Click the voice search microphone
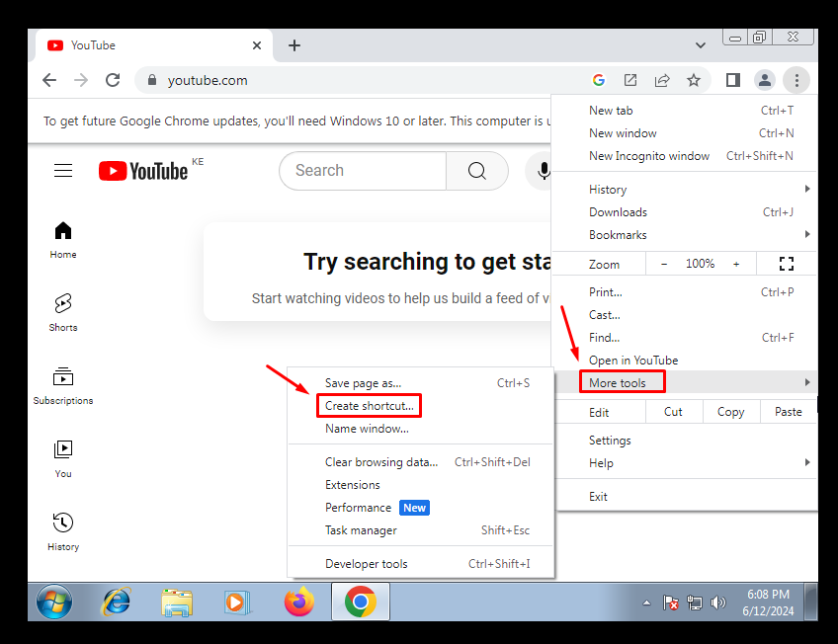This screenshot has width=838, height=644. point(544,171)
